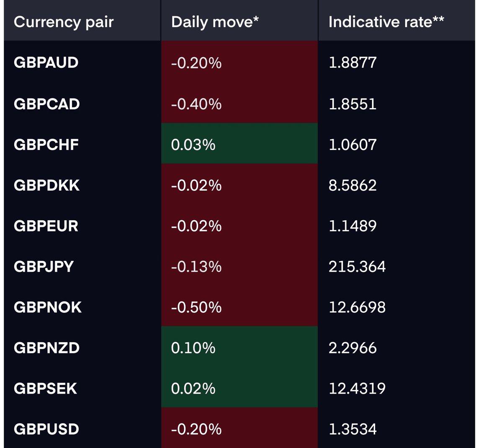Select the GBPCHF currency pair
This screenshot has height=448, width=479.
point(46,145)
